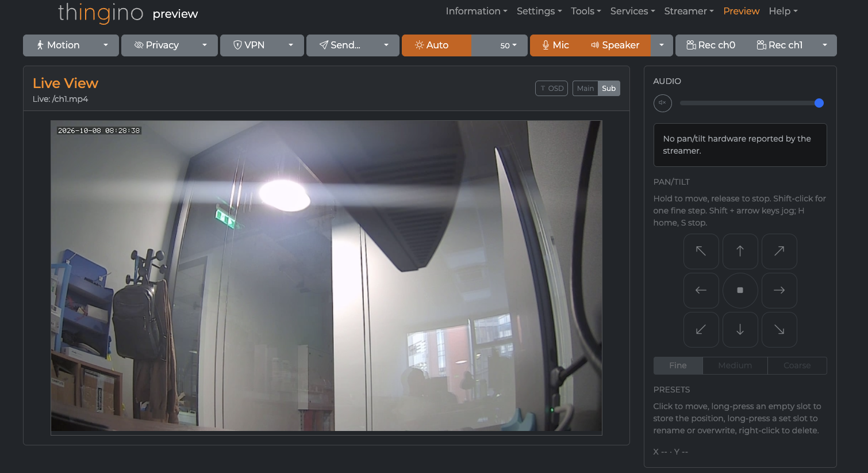
Task: Click the Send... button
Action: (x=340, y=45)
